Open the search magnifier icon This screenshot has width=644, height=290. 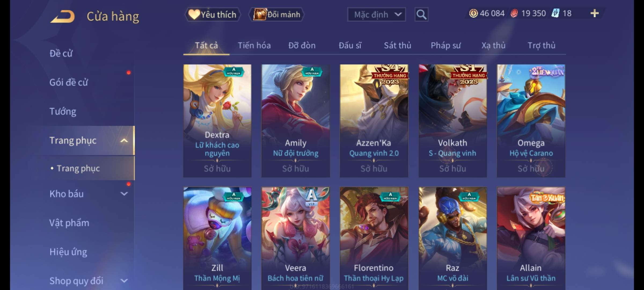pos(421,15)
